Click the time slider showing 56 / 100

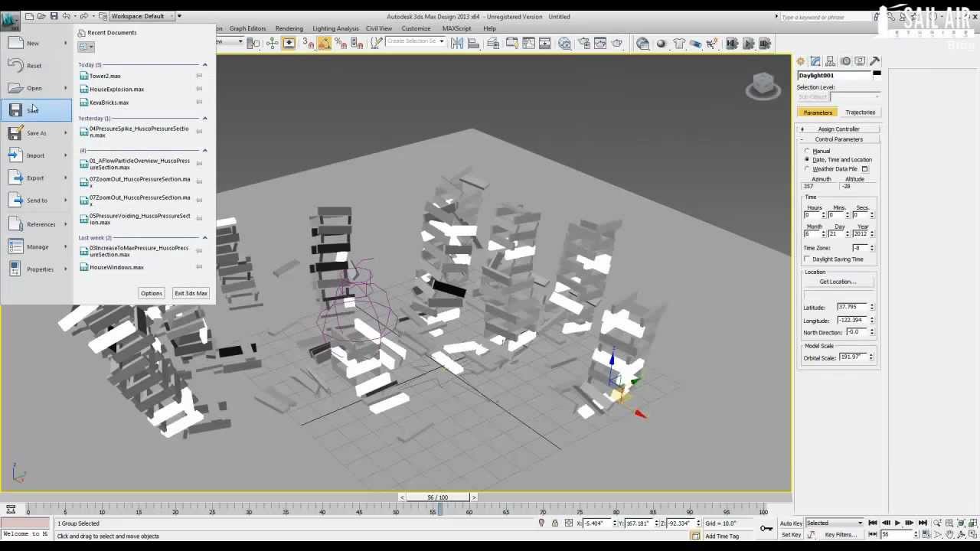tap(437, 497)
